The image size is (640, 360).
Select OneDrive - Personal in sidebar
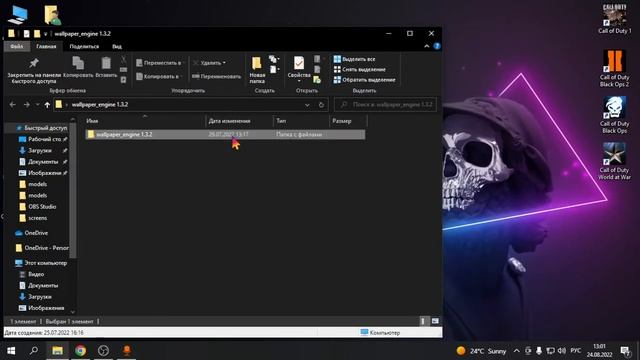click(42, 248)
